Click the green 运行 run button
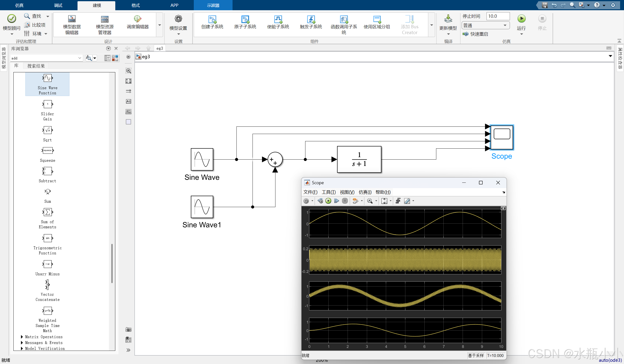The width and height of the screenshot is (624, 364). (521, 19)
